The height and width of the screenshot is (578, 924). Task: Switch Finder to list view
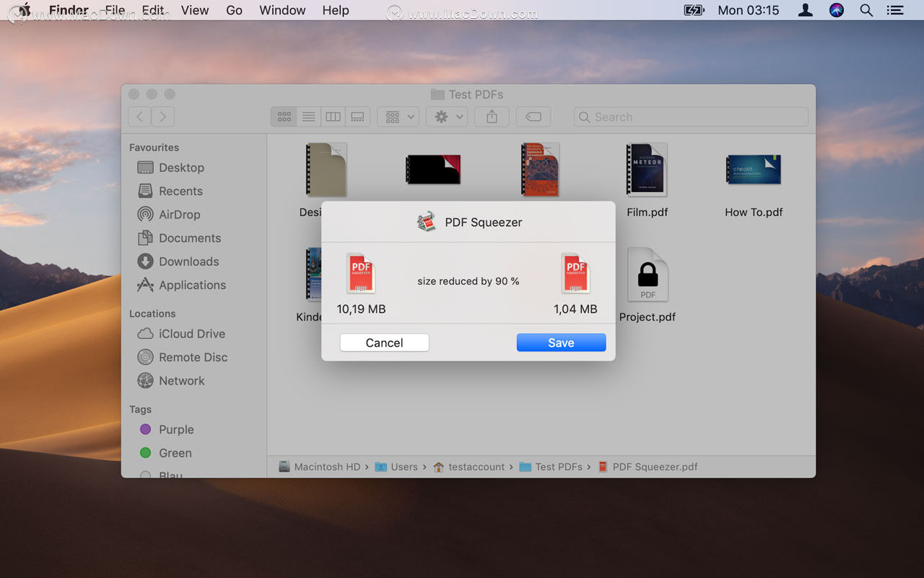pos(308,116)
